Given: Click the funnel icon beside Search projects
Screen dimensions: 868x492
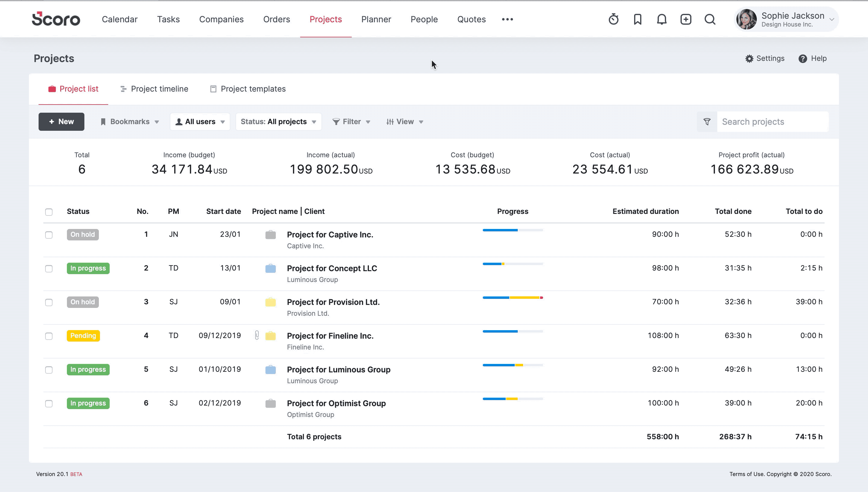Looking at the screenshot, I should [707, 122].
